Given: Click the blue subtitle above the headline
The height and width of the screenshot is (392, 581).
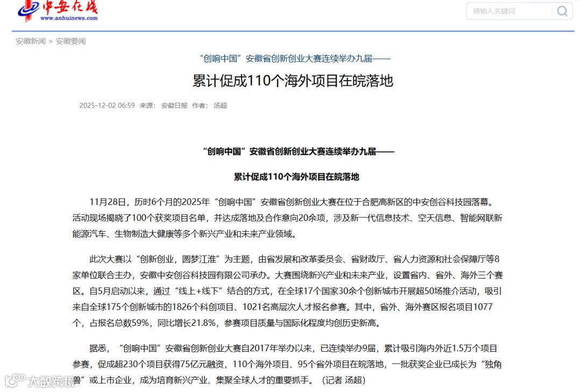Looking at the screenshot, I should pos(295,59).
